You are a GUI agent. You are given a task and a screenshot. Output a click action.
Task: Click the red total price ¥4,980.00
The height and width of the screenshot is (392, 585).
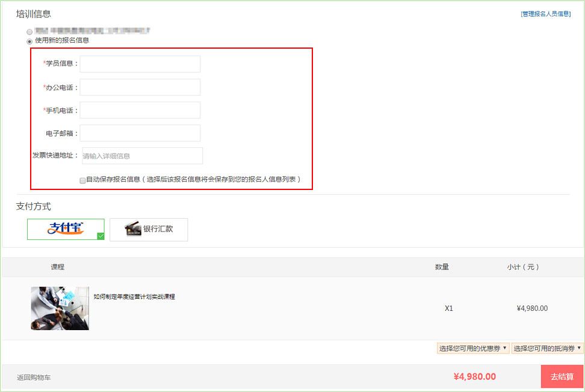point(474,377)
